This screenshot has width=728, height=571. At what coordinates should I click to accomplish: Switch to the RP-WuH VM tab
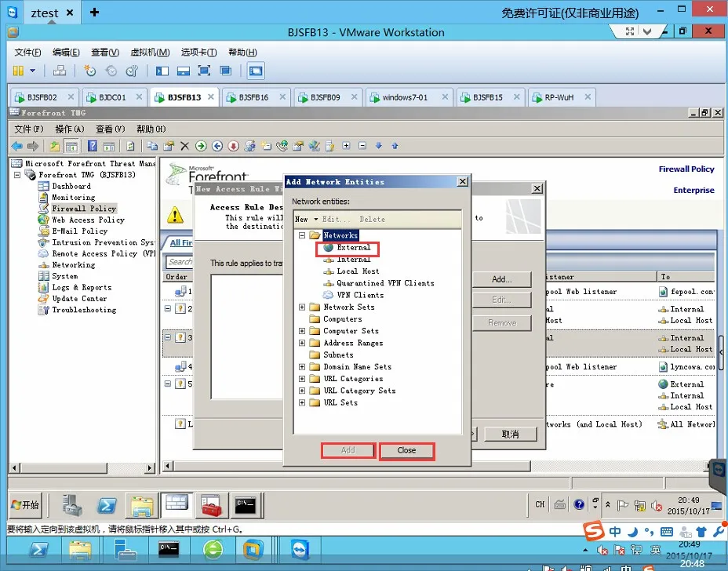[562, 97]
